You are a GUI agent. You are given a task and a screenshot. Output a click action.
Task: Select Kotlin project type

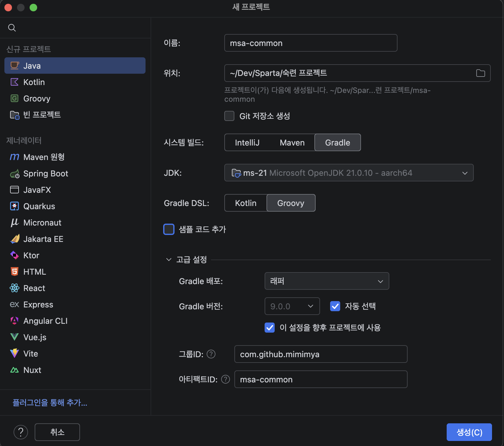click(75, 82)
